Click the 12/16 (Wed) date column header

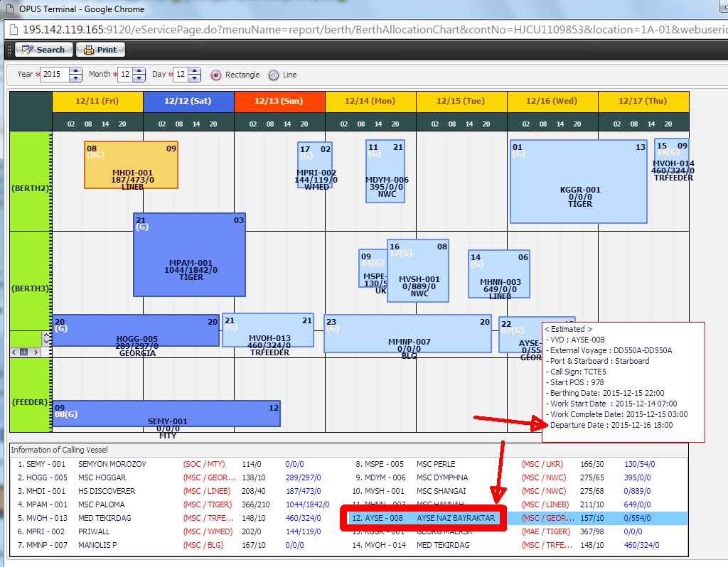point(552,101)
